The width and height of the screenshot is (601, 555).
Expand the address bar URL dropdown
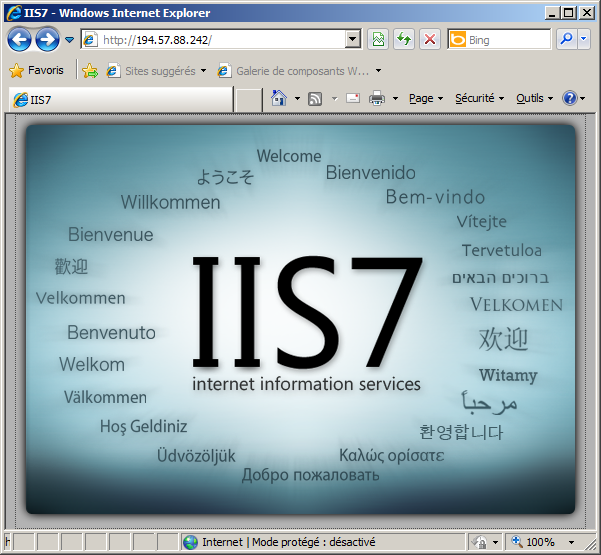(353, 40)
